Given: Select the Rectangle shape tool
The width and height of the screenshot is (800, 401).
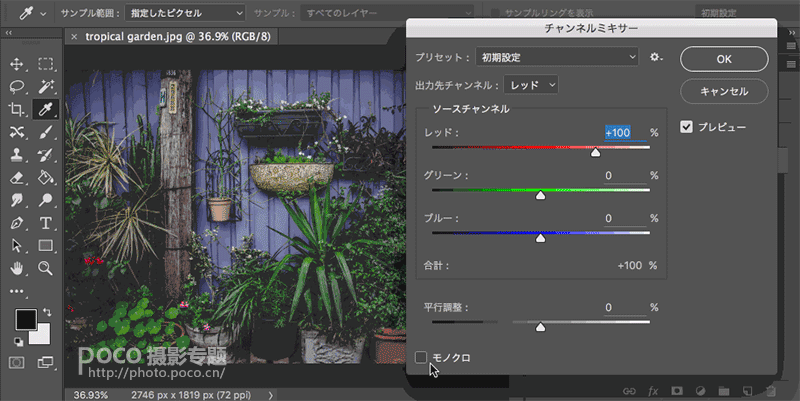Looking at the screenshot, I should pyautogui.click(x=45, y=245).
